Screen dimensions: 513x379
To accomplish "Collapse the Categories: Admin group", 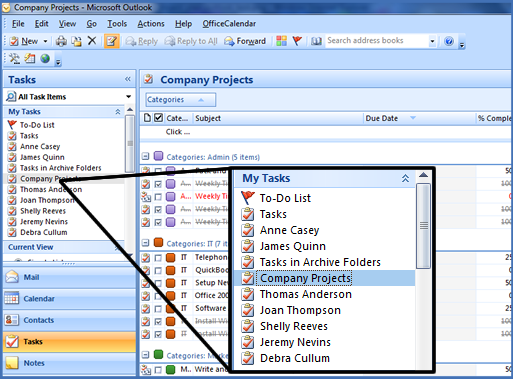I will (x=145, y=156).
